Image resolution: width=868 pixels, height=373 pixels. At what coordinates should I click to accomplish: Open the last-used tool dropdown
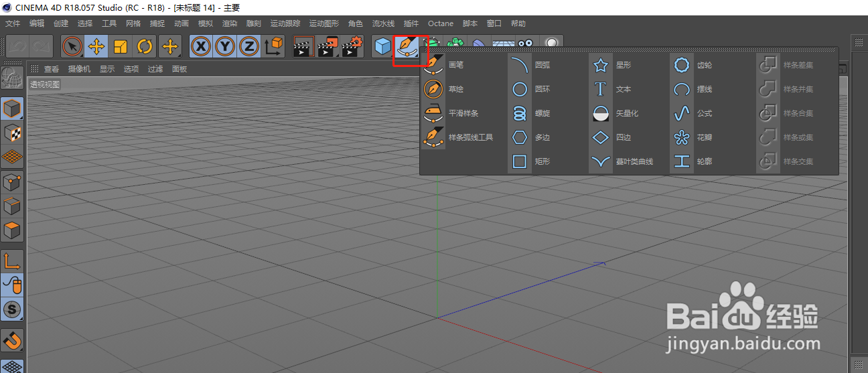click(x=170, y=46)
